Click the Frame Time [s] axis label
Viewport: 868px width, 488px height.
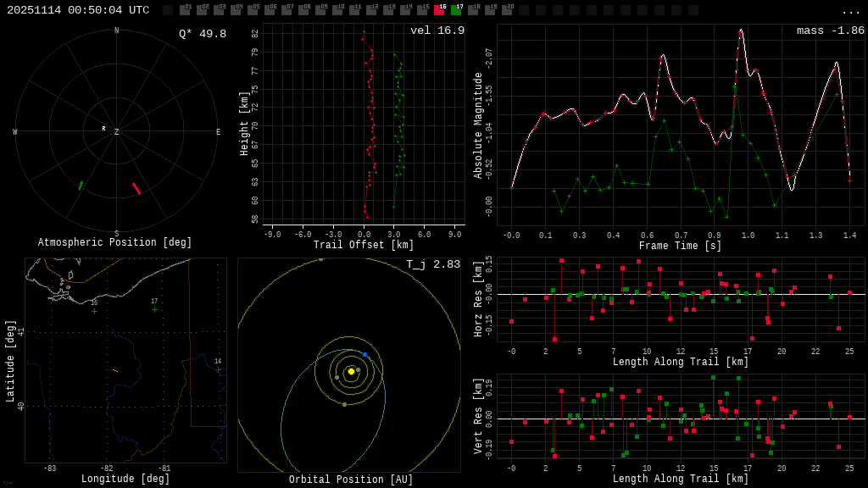681,245
